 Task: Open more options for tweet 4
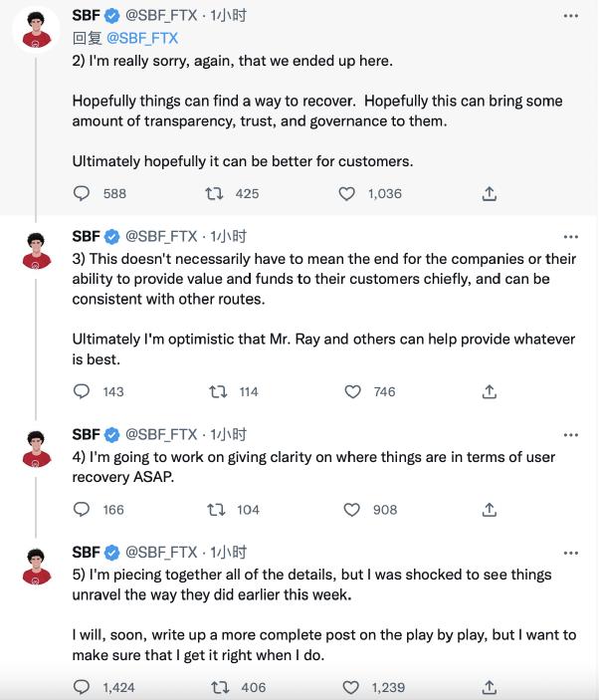571,435
